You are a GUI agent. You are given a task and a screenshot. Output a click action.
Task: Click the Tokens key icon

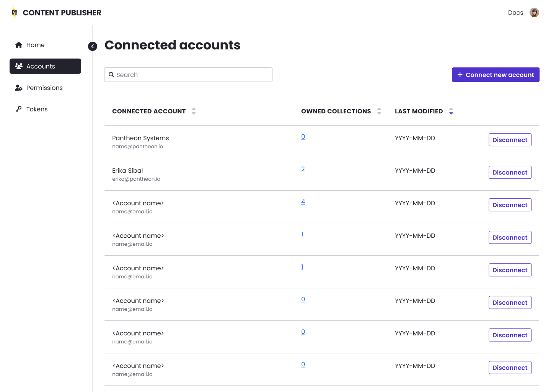coord(19,109)
